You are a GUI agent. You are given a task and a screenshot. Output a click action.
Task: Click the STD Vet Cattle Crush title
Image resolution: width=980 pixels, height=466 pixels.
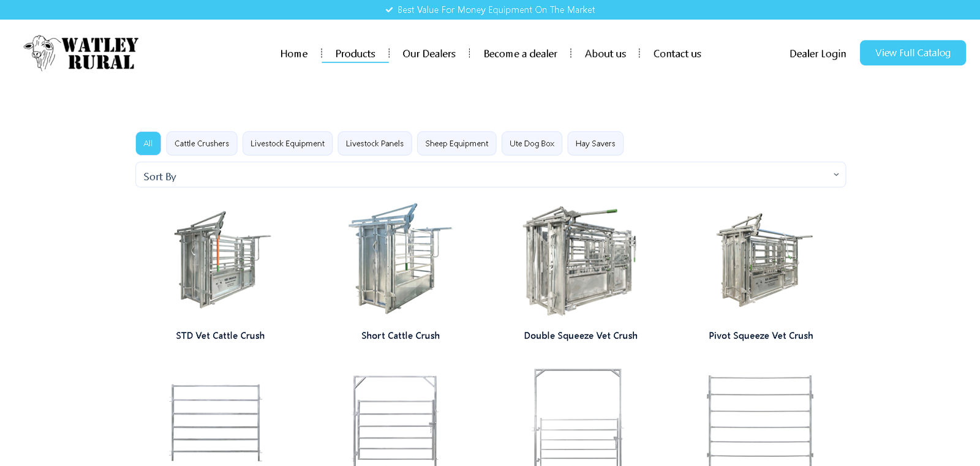tap(221, 336)
